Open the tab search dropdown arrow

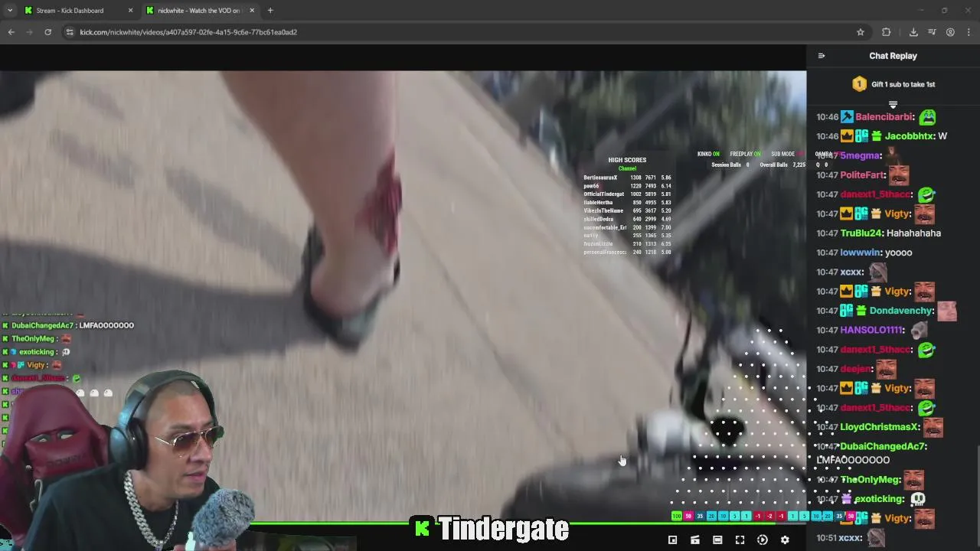(9, 11)
